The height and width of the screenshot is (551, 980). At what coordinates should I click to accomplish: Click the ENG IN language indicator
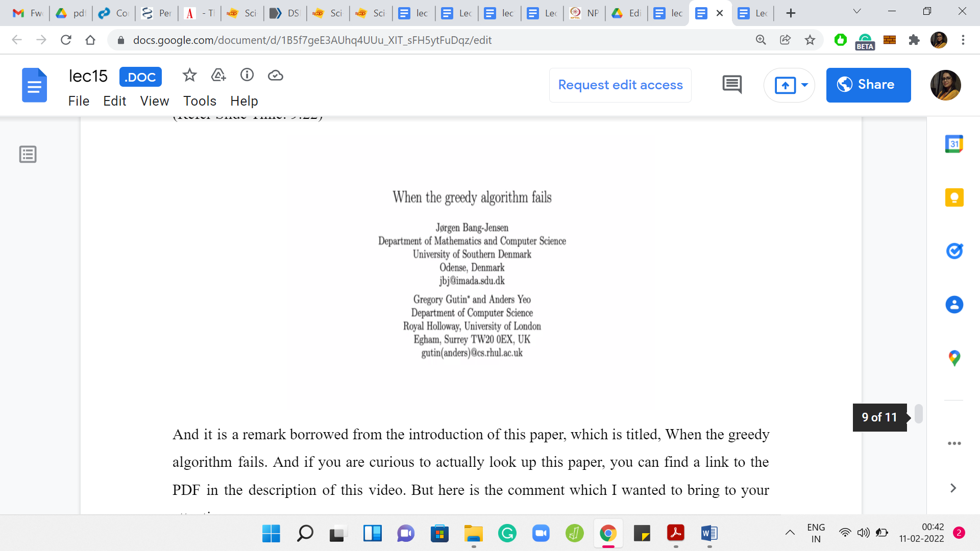(816, 533)
